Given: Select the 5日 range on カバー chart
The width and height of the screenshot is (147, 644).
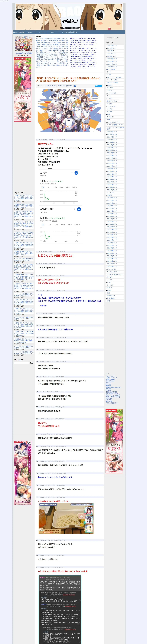Looking at the screenshot, I should click(49, 187).
